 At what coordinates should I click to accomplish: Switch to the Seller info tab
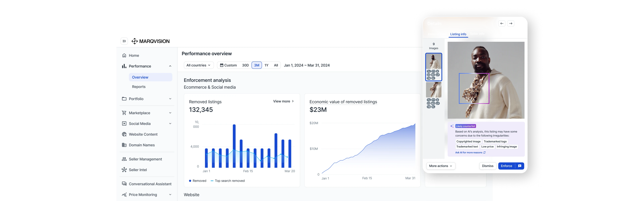pos(477,34)
